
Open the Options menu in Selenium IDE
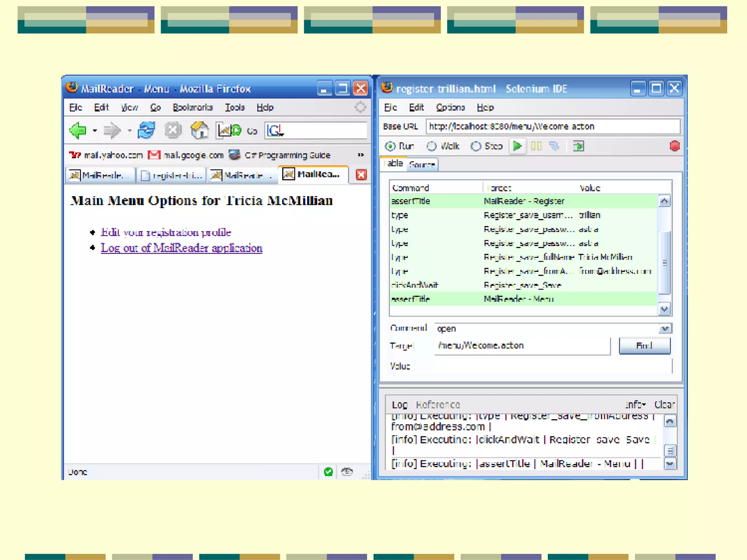[x=450, y=108]
